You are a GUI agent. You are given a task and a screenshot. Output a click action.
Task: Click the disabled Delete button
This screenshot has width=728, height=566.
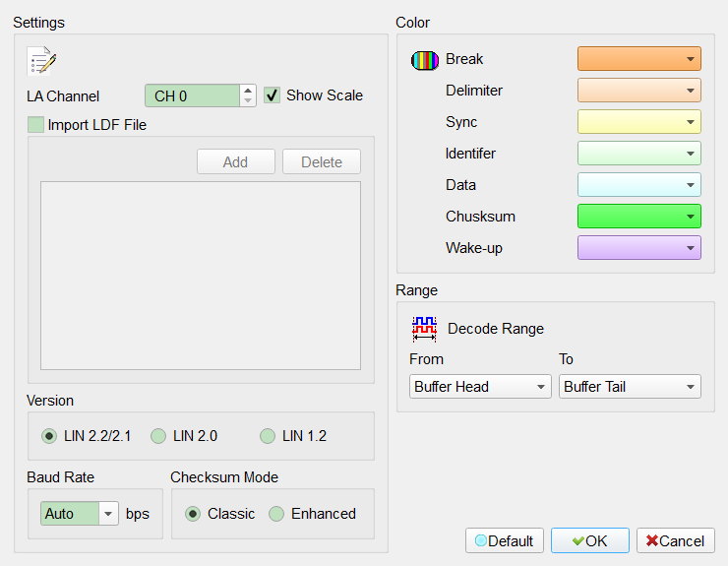[x=322, y=161]
